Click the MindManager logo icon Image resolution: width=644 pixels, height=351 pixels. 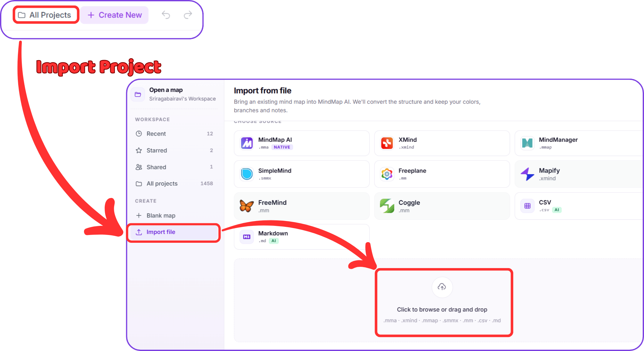click(x=527, y=143)
